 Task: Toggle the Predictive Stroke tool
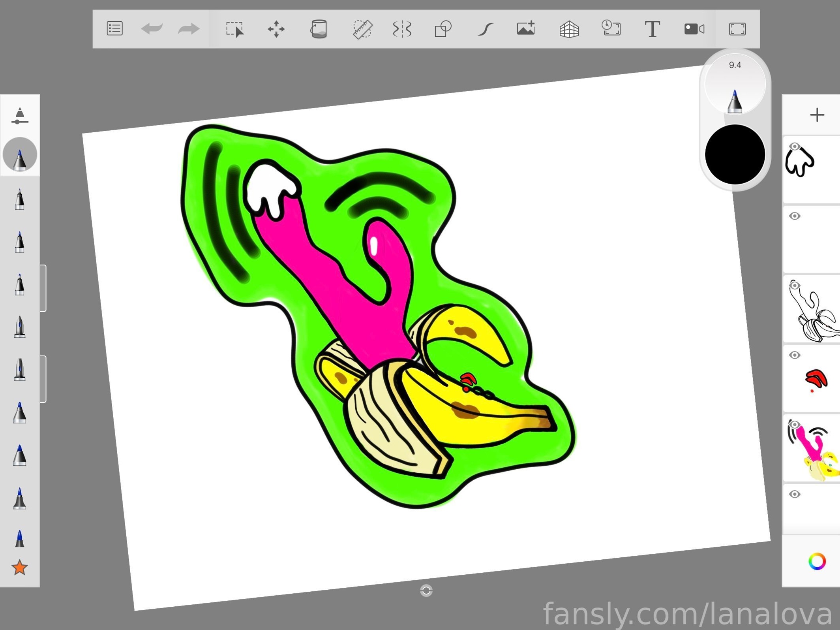point(485,29)
